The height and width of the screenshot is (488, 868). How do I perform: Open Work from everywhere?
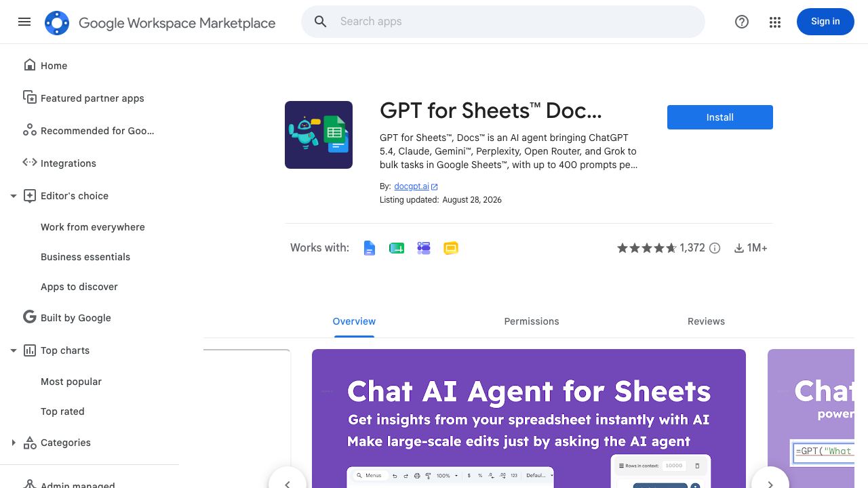point(93,227)
